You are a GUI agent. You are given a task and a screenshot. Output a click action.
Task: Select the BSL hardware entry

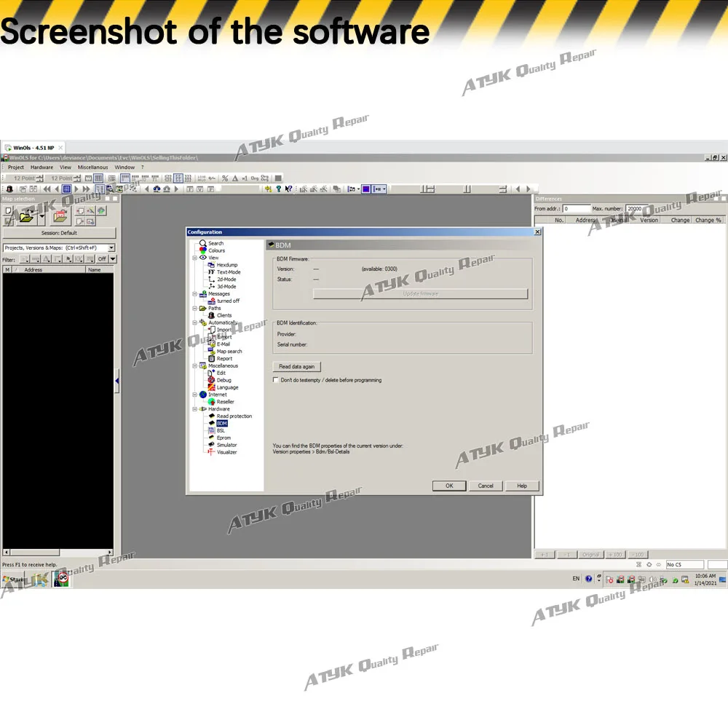pos(221,430)
